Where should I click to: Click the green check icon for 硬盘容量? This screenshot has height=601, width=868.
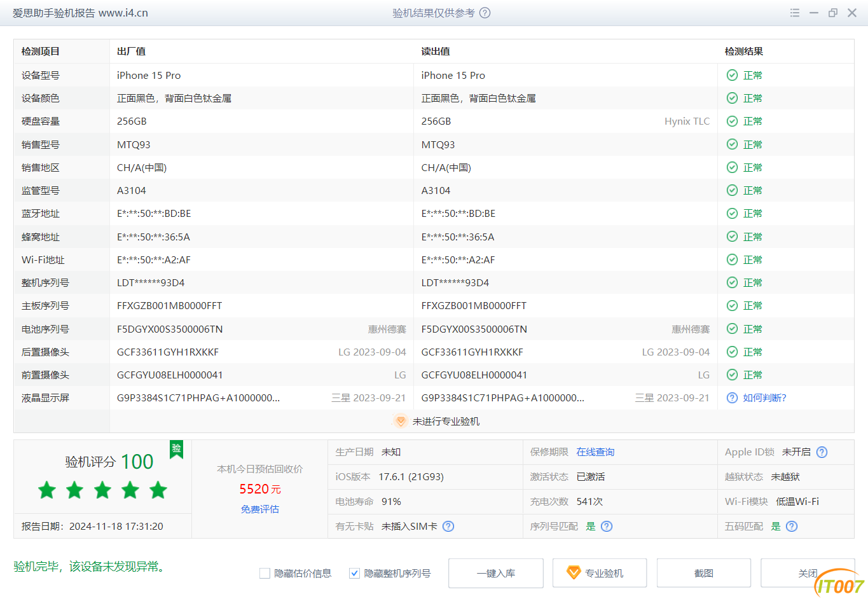[732, 121]
